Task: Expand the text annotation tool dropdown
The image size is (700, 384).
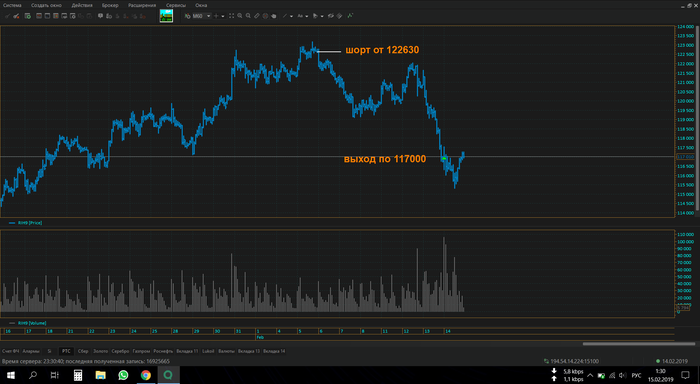Action: point(307,17)
